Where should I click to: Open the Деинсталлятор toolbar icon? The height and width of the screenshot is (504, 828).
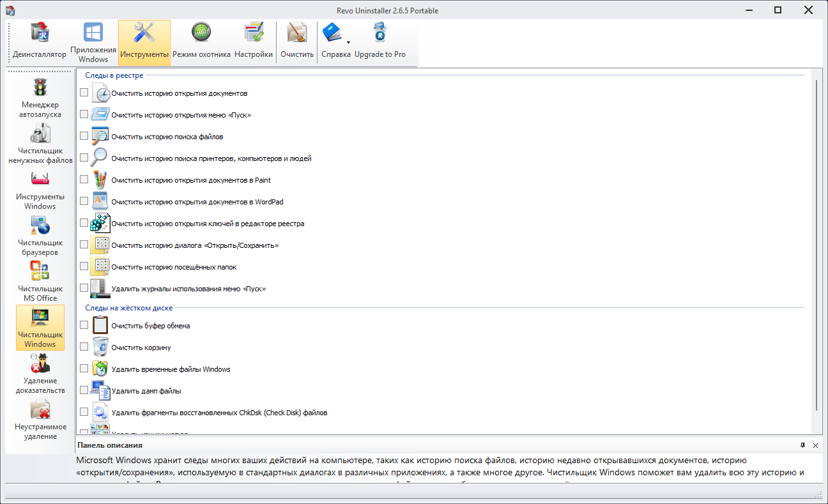point(40,42)
